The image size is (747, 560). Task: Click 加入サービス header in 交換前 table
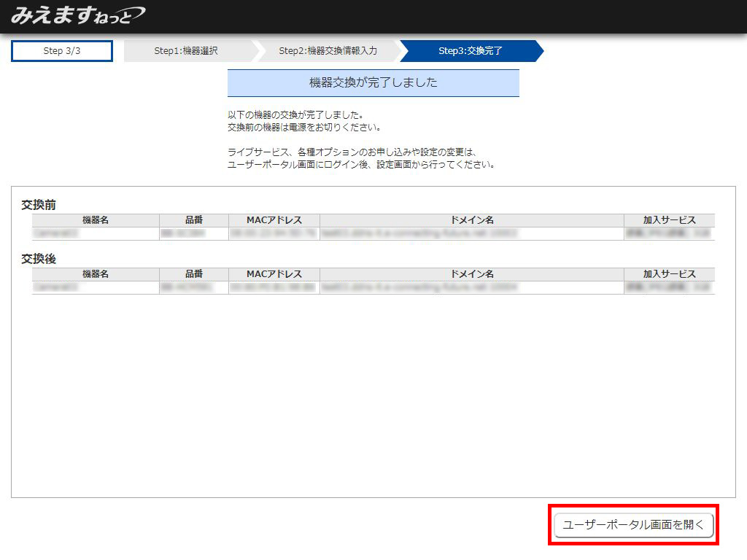[x=669, y=220]
